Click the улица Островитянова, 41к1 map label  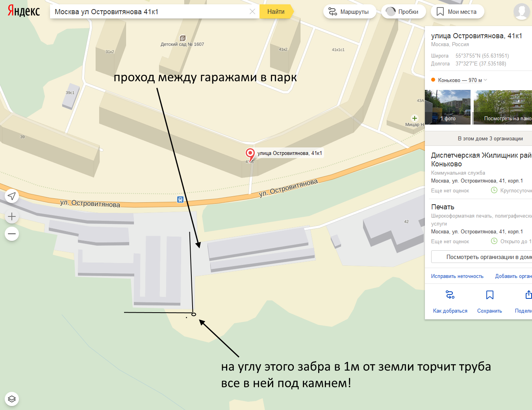click(290, 153)
